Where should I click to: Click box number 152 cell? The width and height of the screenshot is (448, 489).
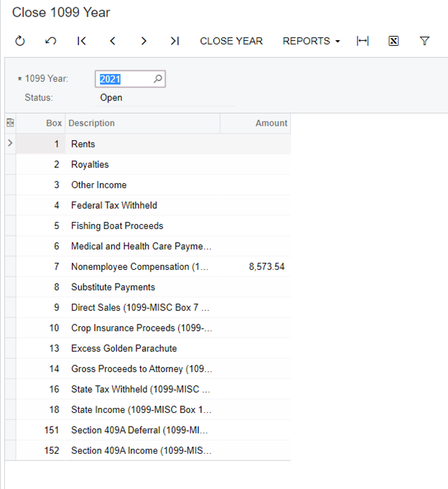pos(40,450)
